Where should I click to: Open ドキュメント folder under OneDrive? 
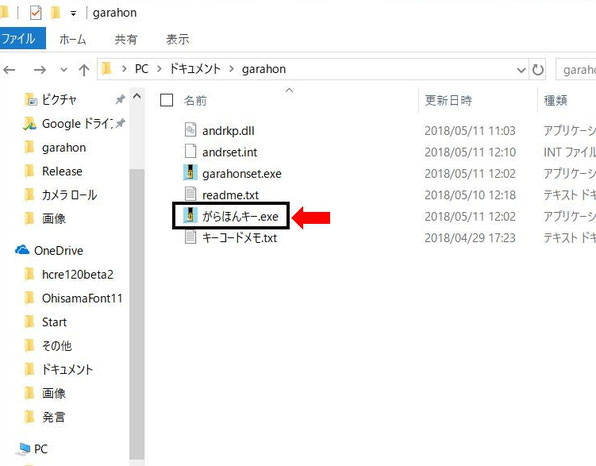click(67, 370)
